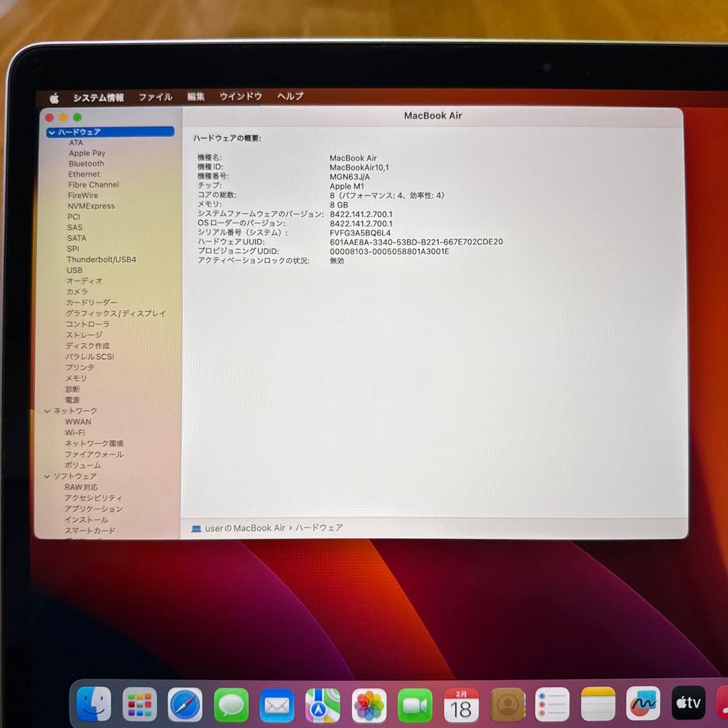Open Photos in the Dock

[x=369, y=705]
